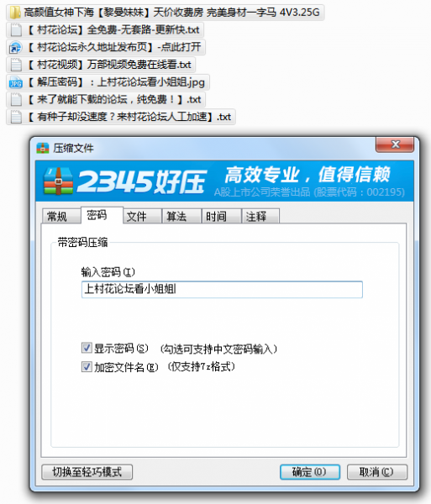Click the file icon for 有种子却没速度.txt

[16, 117]
